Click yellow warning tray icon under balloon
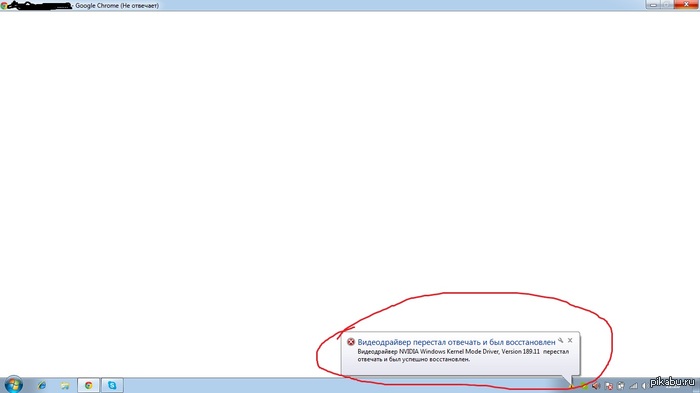 [x=571, y=386]
